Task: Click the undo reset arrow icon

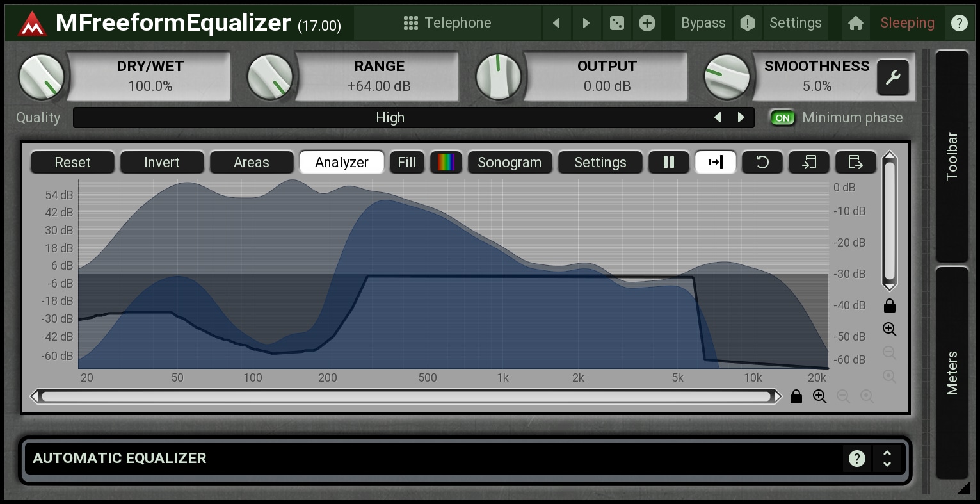Action: (x=762, y=163)
